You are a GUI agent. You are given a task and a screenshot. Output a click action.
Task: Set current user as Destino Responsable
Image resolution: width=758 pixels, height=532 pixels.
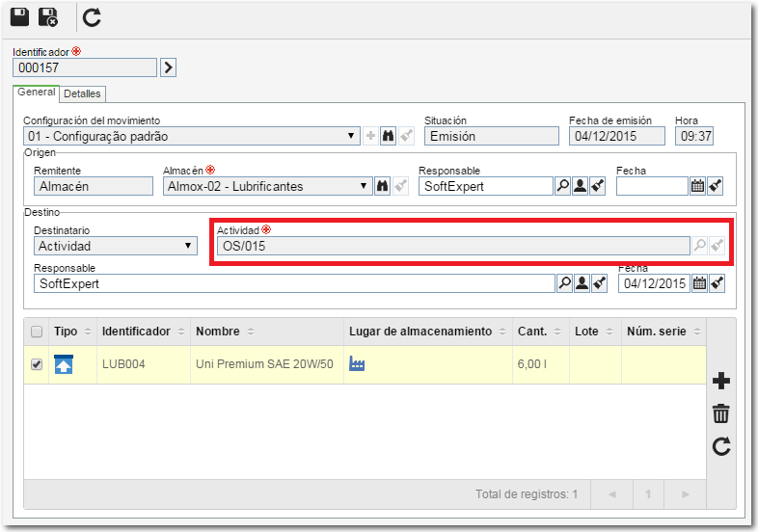[582, 283]
